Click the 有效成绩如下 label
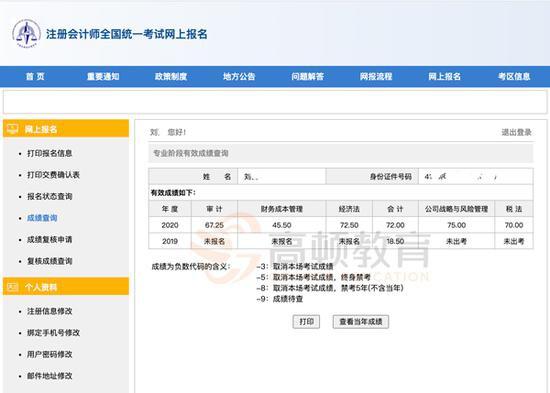Image resolution: width=550 pixels, height=393 pixels. 173,193
